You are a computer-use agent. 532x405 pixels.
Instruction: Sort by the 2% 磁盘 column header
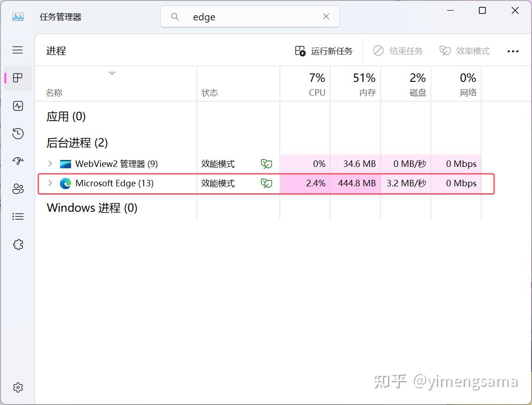click(406, 84)
